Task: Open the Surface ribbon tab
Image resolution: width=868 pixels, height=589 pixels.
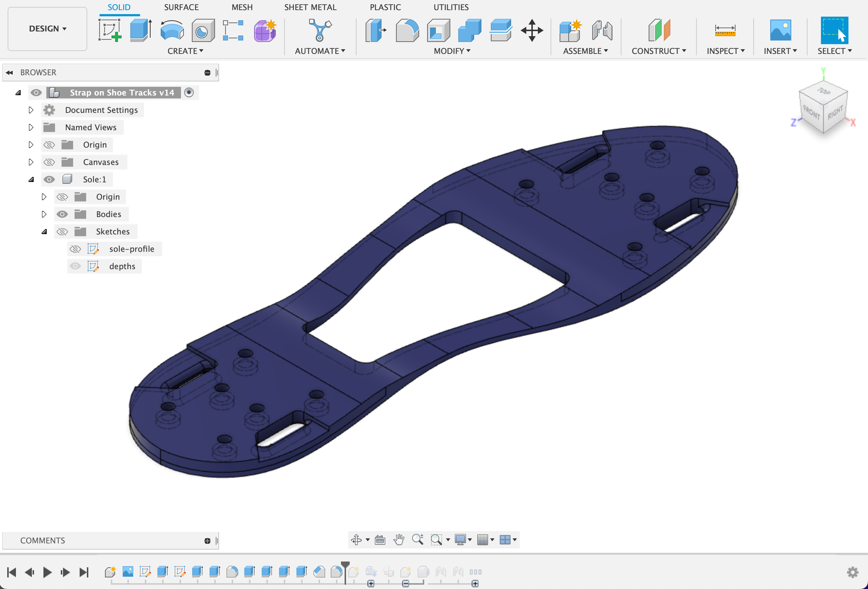Action: point(181,7)
